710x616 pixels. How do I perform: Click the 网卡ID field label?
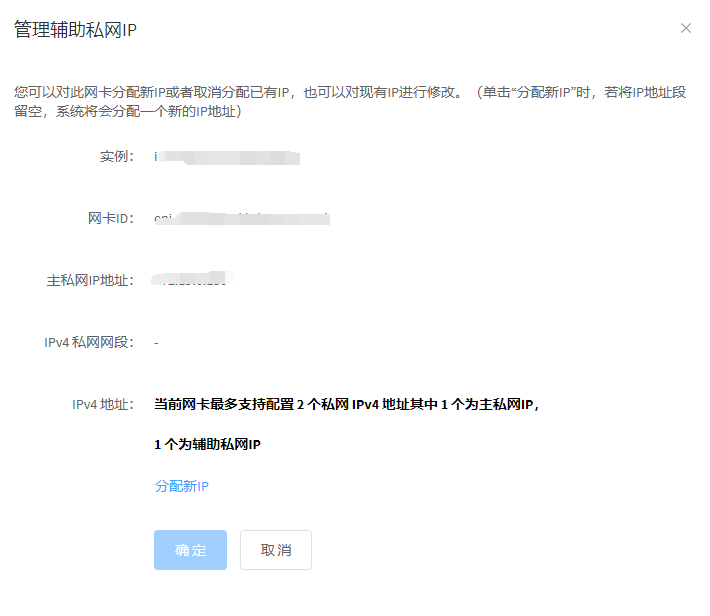(110, 218)
